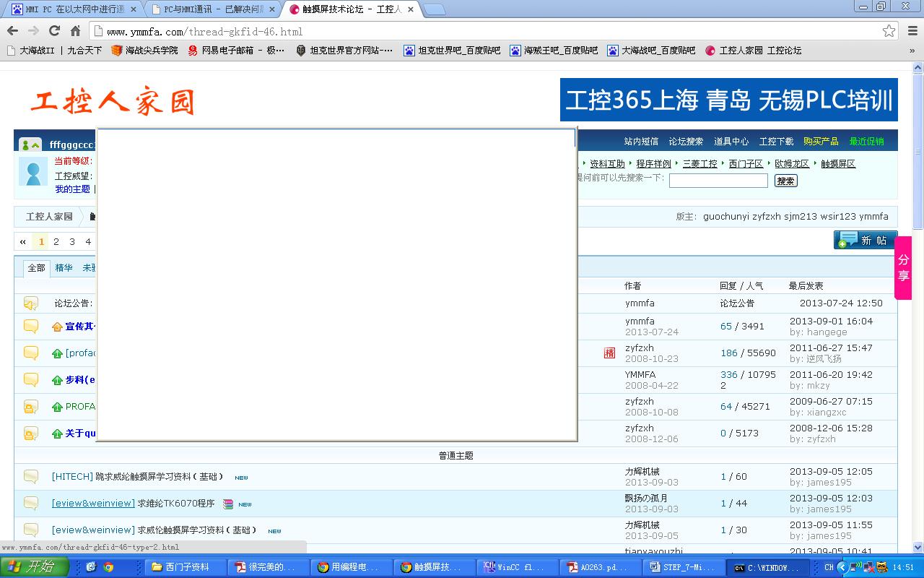Viewport: 924px width, 578px height.
Task: Open the Windows 开始 start menu
Action: [x=35, y=567]
